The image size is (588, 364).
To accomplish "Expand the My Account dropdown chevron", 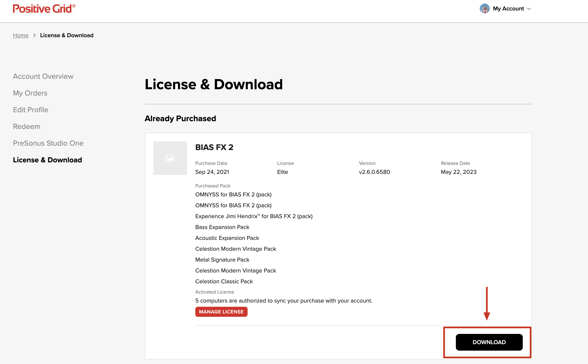I will click(529, 9).
